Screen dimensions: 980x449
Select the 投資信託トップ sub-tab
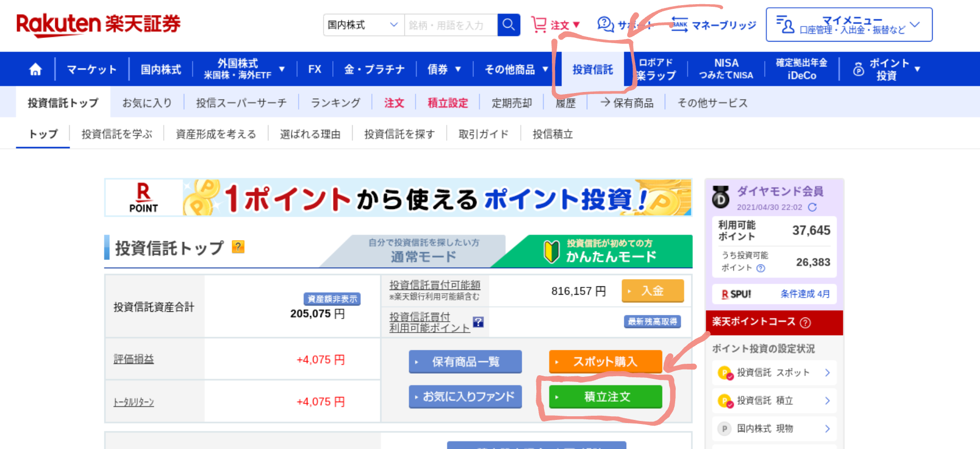63,103
